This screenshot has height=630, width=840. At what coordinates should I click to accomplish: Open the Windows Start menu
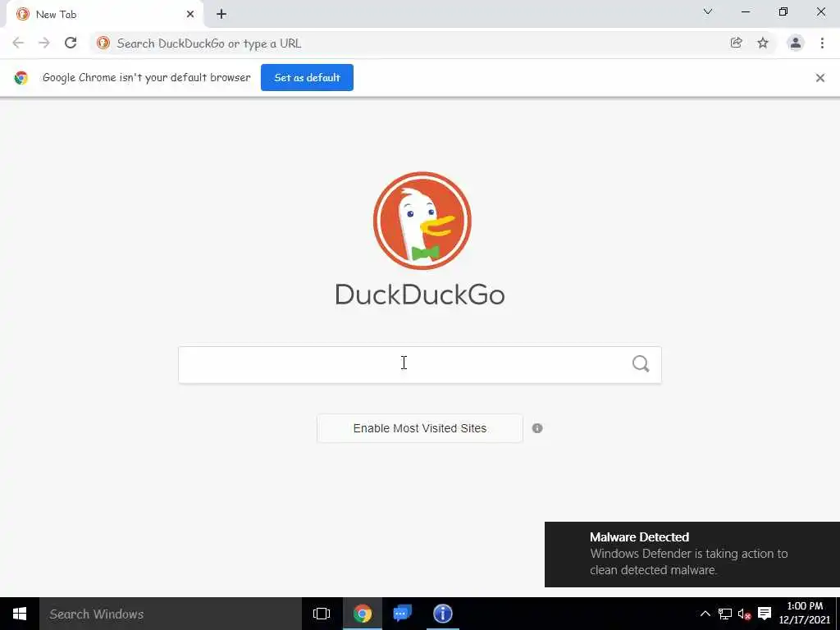click(20, 614)
